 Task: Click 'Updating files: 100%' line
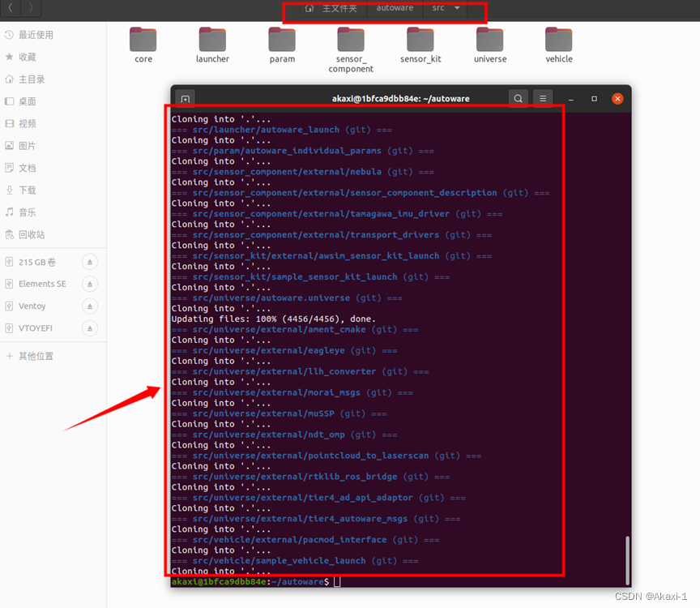coord(274,319)
